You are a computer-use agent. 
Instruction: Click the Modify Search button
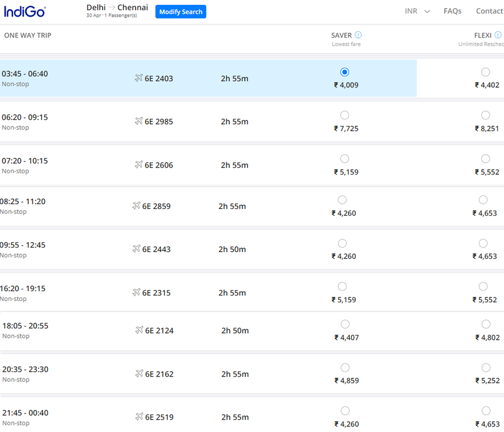tap(181, 12)
